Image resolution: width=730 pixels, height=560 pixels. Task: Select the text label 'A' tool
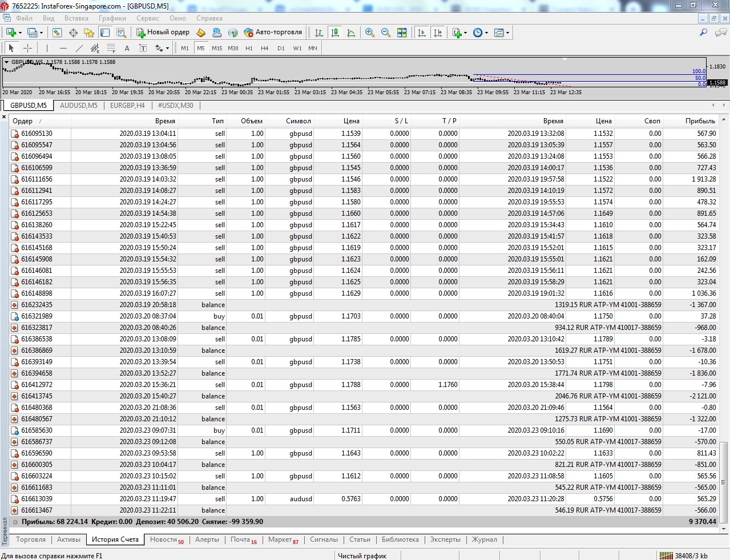127,49
